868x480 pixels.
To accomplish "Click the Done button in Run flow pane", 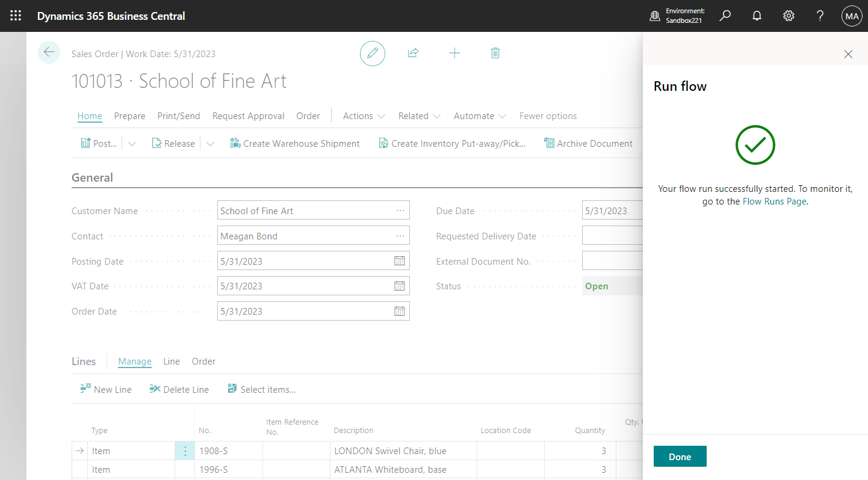I will 680,456.
